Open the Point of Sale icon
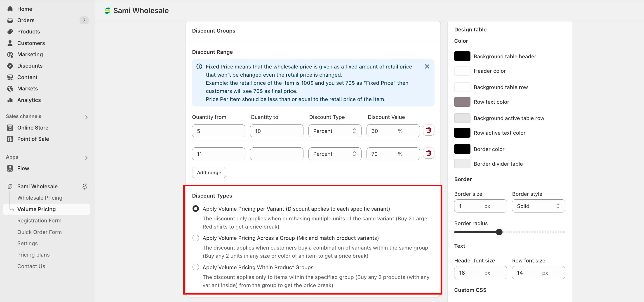 pyautogui.click(x=10, y=139)
